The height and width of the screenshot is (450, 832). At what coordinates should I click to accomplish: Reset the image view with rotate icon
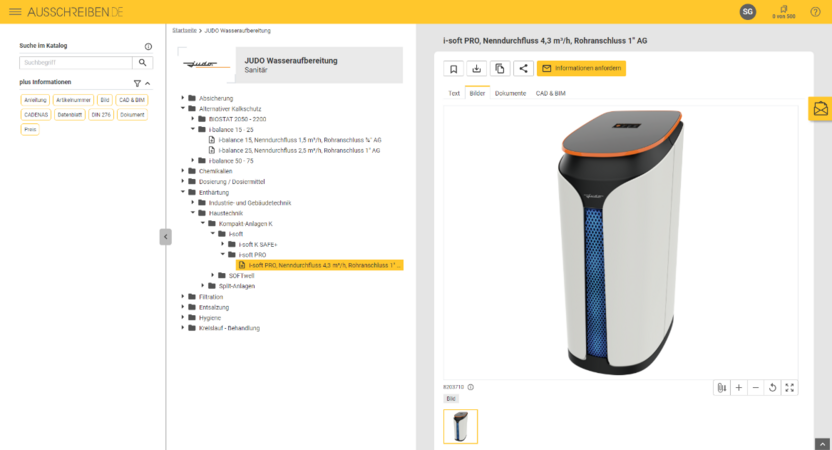tap(773, 387)
